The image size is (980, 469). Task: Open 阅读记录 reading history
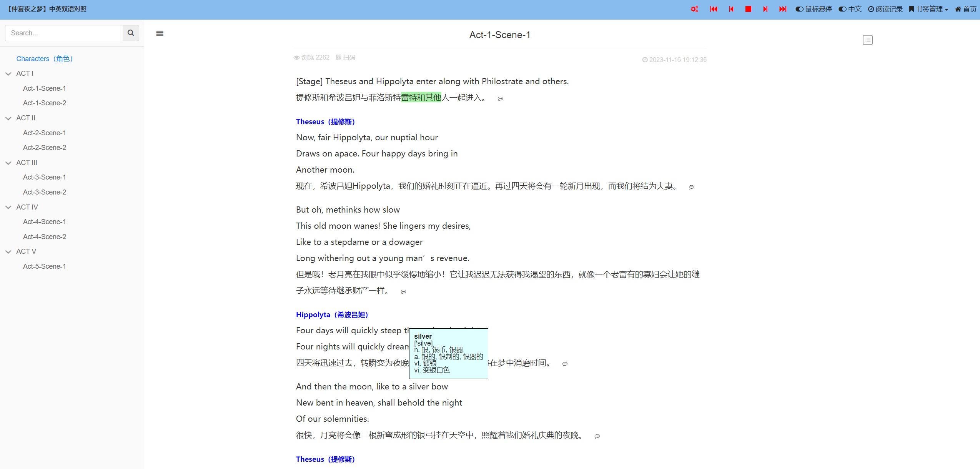(885, 9)
